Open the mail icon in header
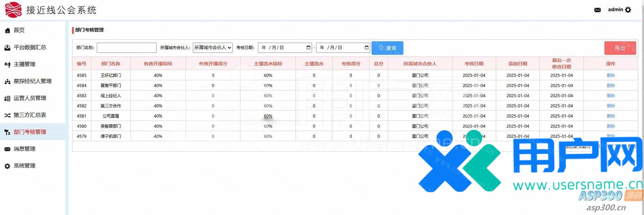This screenshot has height=215, width=644. pos(597,10)
